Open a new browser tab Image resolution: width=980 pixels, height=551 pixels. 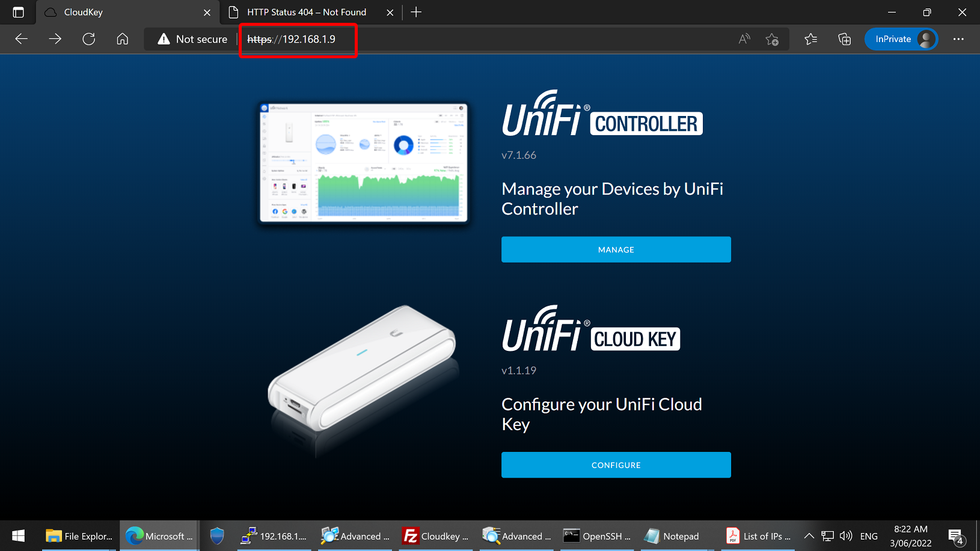coord(416,12)
